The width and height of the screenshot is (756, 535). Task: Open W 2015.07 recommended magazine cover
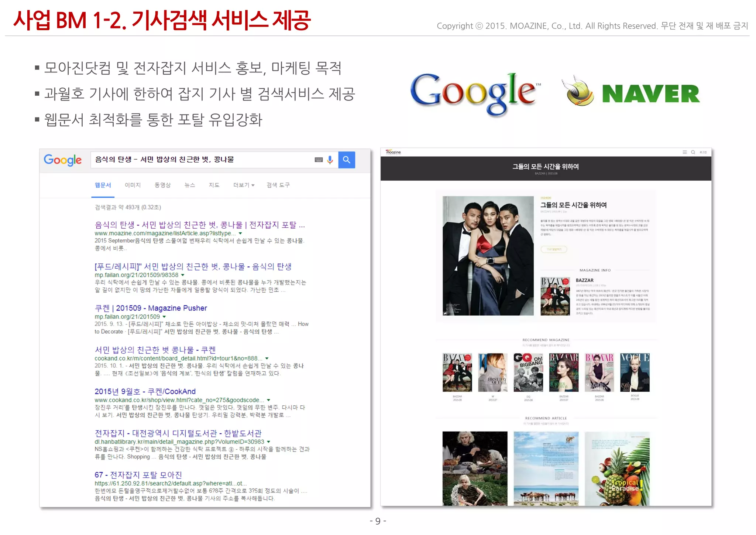click(493, 372)
